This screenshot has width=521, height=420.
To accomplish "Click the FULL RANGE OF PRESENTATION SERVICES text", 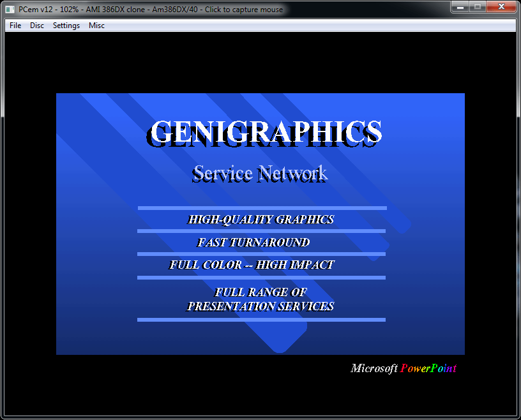I will [x=260, y=299].
